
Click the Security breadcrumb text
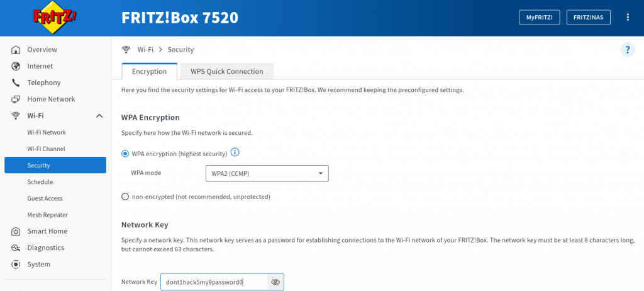[180, 50]
